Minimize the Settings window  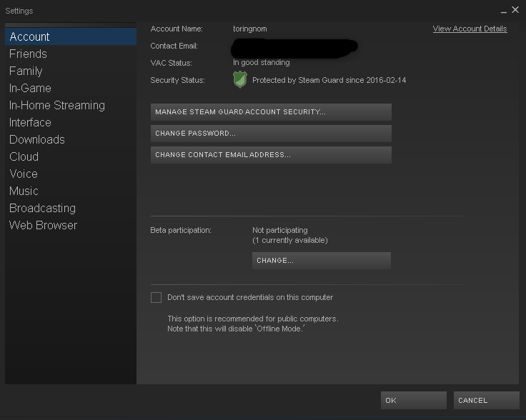[x=504, y=11]
